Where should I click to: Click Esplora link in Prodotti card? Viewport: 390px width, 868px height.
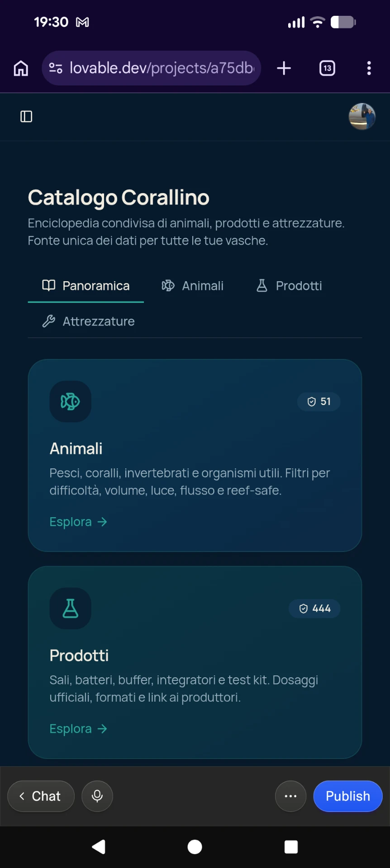coord(78,729)
